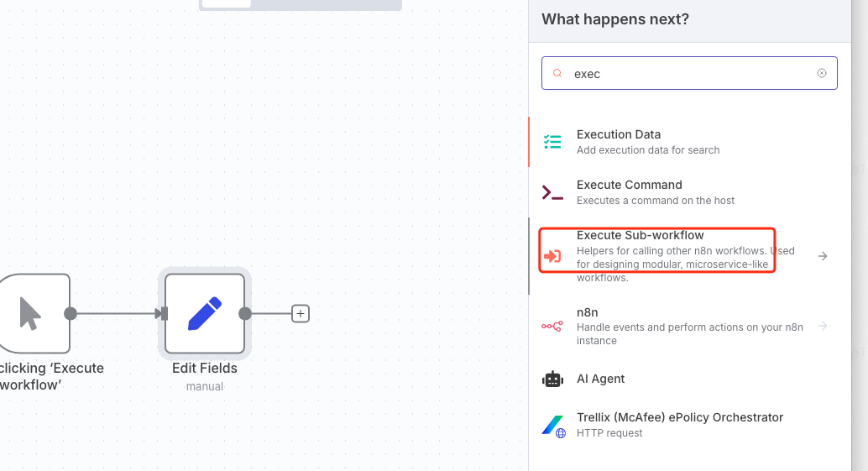Click the n8n node logo icon
The height and width of the screenshot is (471, 868).
(x=552, y=326)
